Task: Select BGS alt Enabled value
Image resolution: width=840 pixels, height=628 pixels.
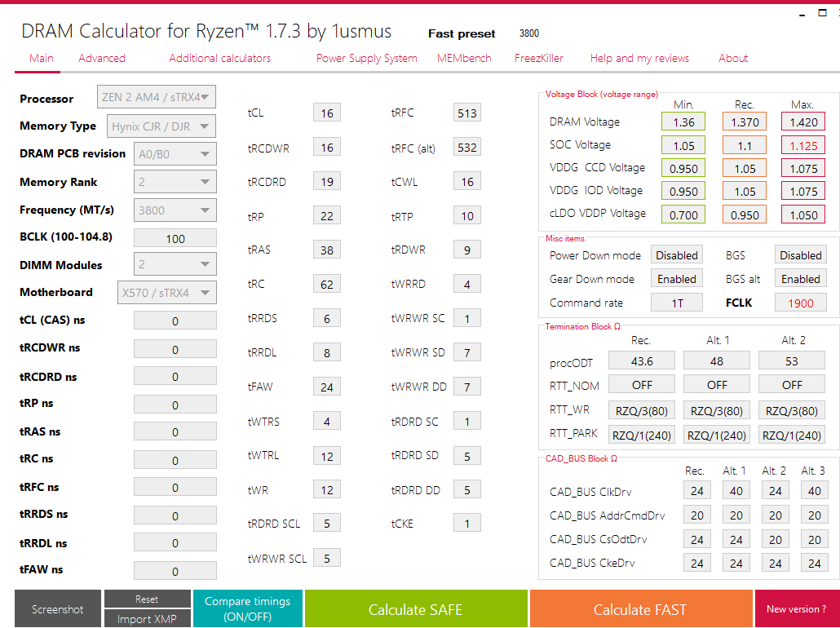Action: coord(801,279)
